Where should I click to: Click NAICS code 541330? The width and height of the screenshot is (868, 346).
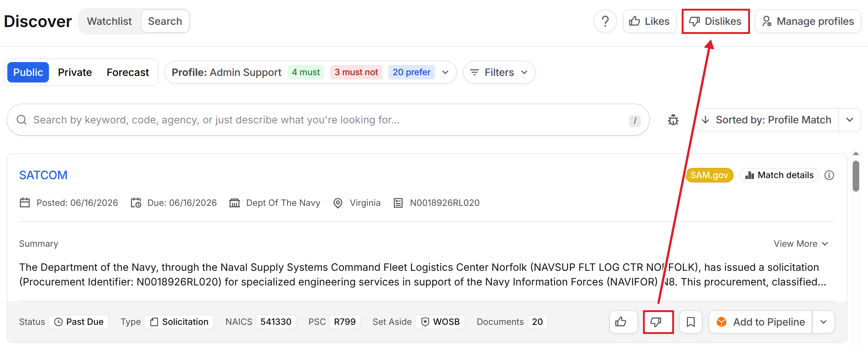tap(276, 322)
